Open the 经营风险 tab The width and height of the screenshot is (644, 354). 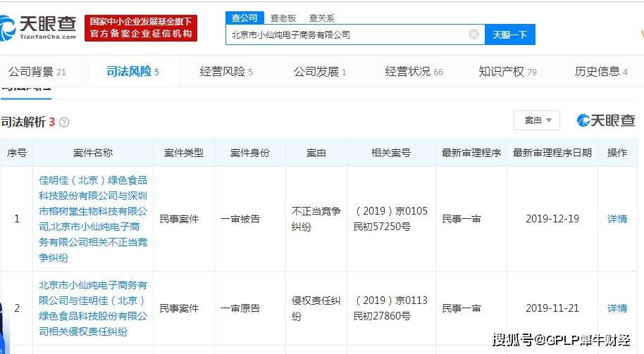pyautogui.click(x=225, y=71)
